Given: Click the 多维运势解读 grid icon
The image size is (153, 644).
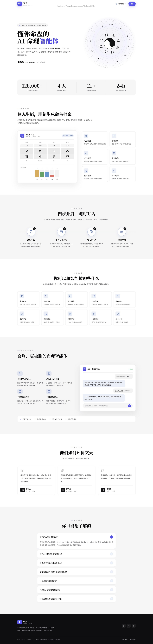Looking at the screenshot, I should (x=49, y=391).
